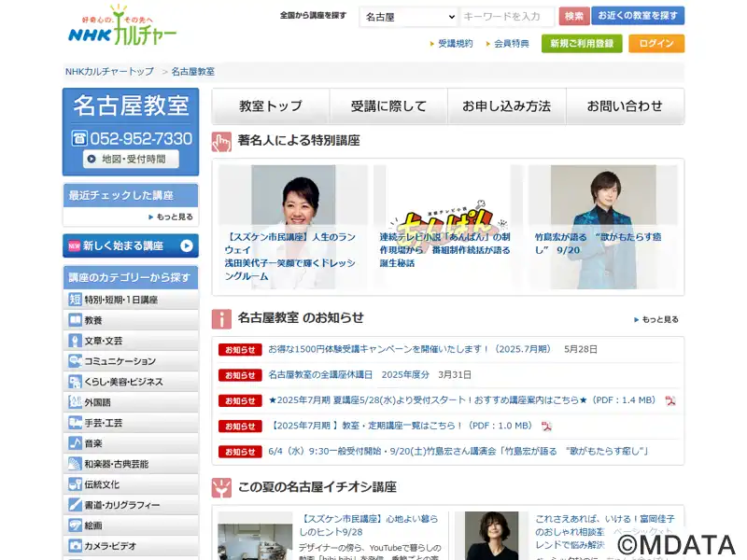This screenshot has height=560, width=747.
Task: Click the NHK Culture logo
Action: (122, 25)
